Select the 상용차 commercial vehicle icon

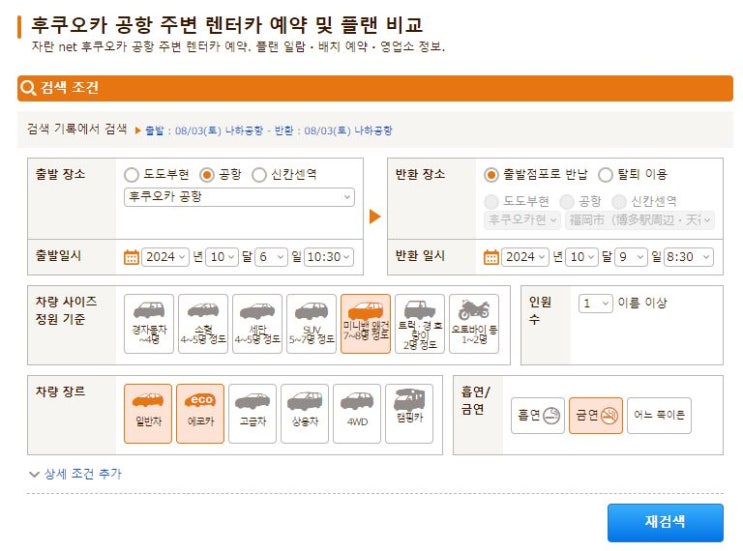pyautogui.click(x=305, y=414)
